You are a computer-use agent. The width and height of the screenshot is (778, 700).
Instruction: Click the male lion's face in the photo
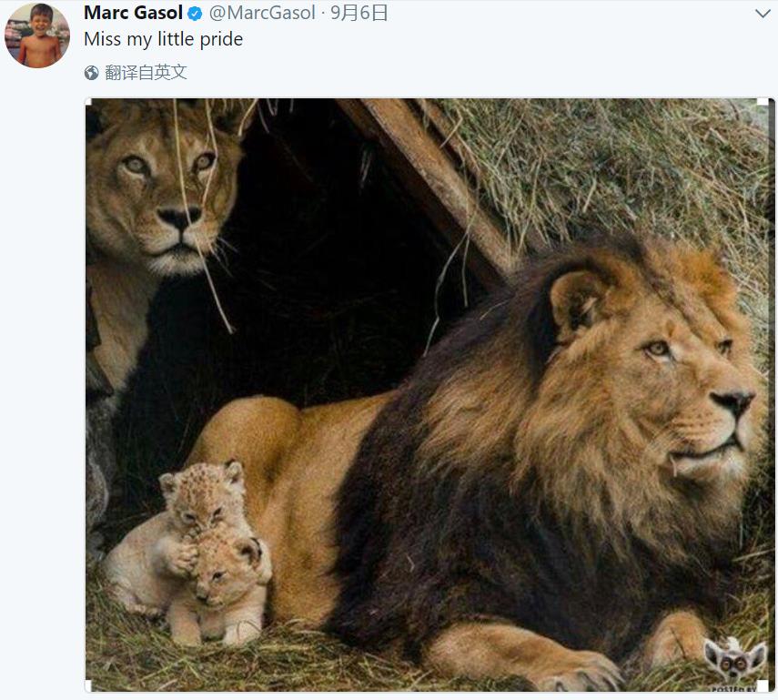tap(692, 382)
